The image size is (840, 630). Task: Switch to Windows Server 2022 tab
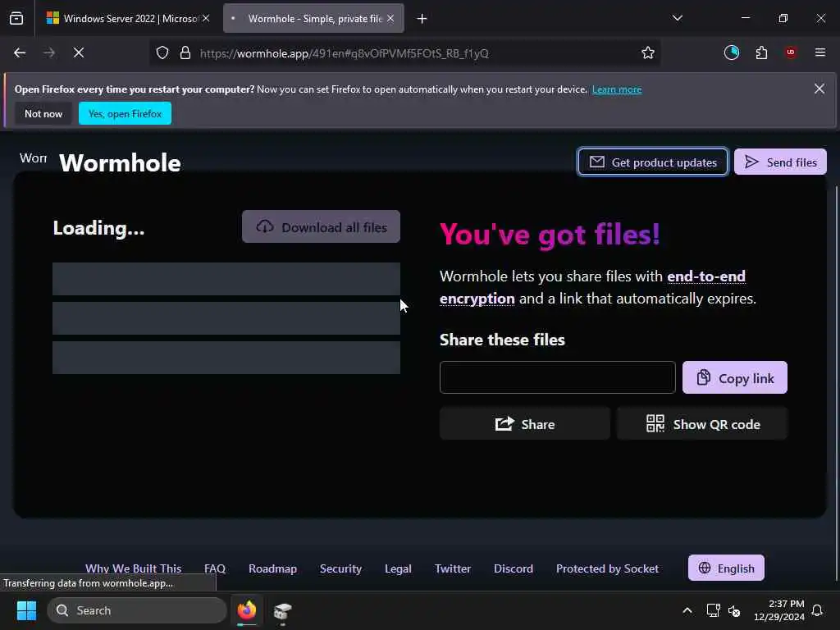coord(128,18)
